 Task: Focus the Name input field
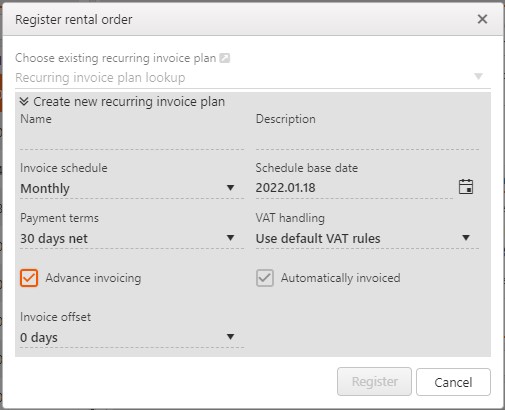[x=132, y=139]
